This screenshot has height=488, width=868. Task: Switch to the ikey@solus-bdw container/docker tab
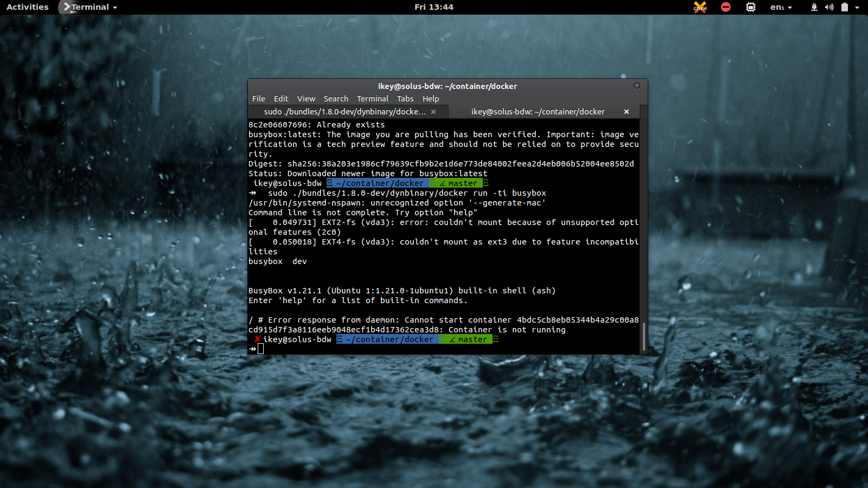point(538,112)
